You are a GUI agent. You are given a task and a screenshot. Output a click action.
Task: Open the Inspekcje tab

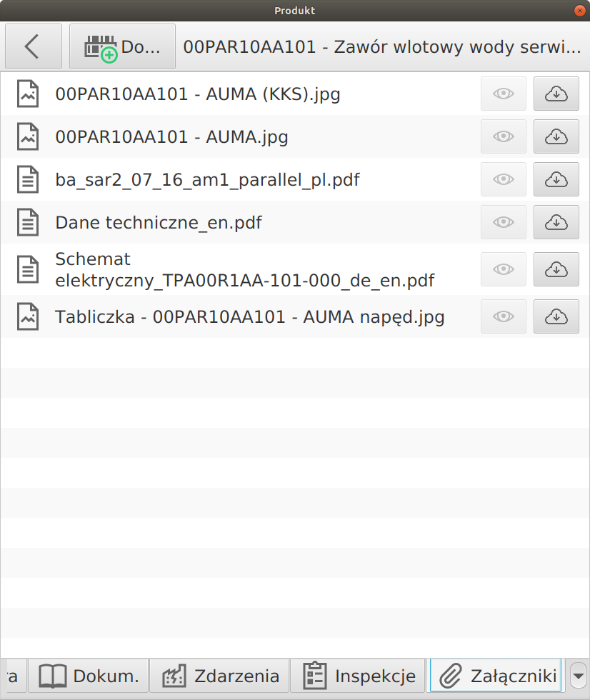pos(359,675)
